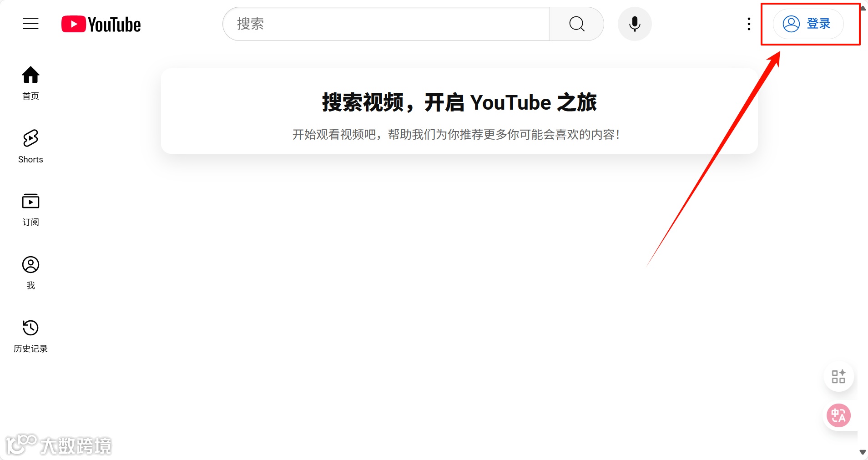Viewport: 868px width, 460px height.
Task: Open 历史记录 watch history
Action: [x=31, y=336]
